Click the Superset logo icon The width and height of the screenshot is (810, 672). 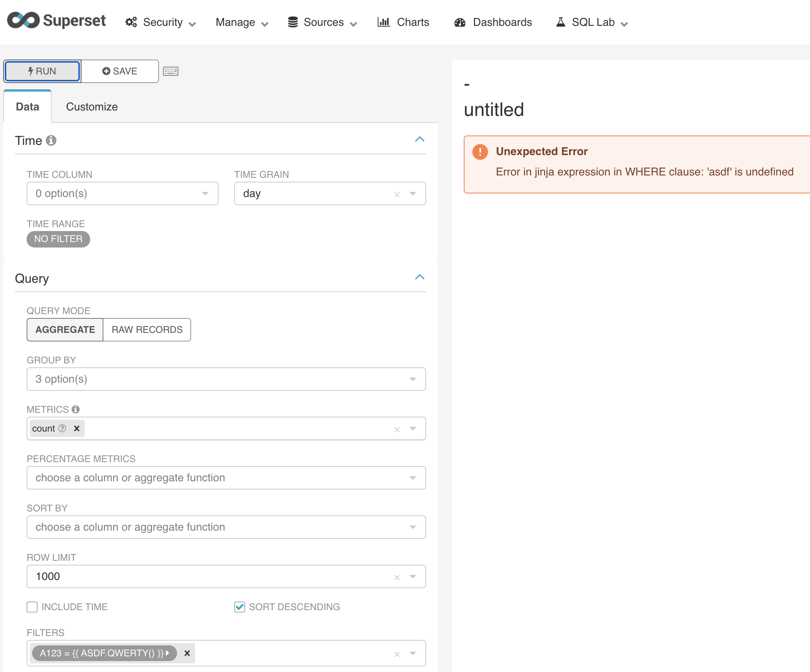point(24,20)
